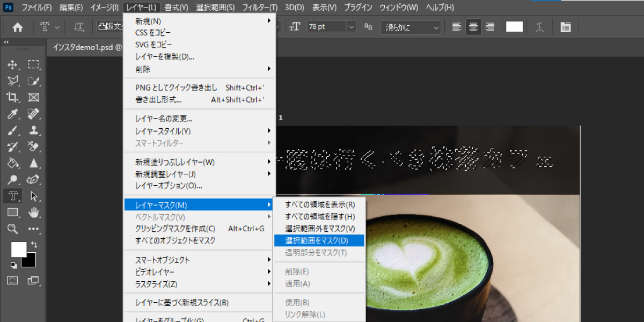Image resolution: width=644 pixels, height=322 pixels.
Task: Select the Hand tool
Action: (x=33, y=213)
